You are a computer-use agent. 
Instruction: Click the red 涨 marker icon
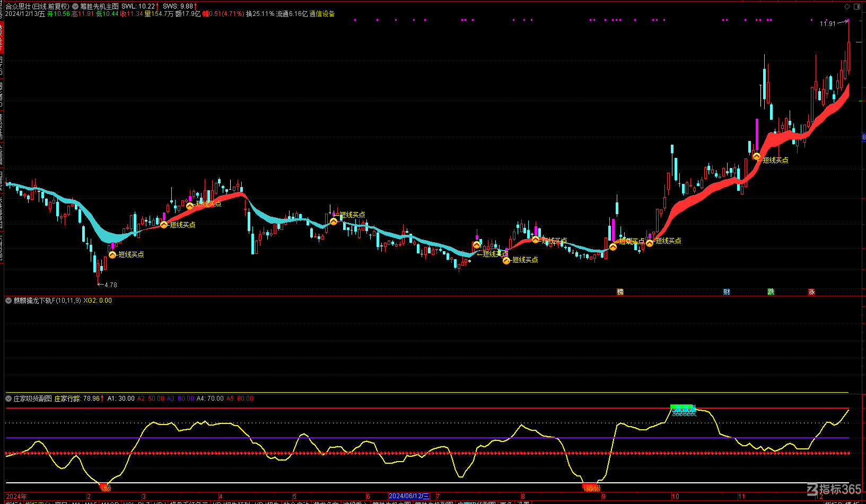click(811, 292)
